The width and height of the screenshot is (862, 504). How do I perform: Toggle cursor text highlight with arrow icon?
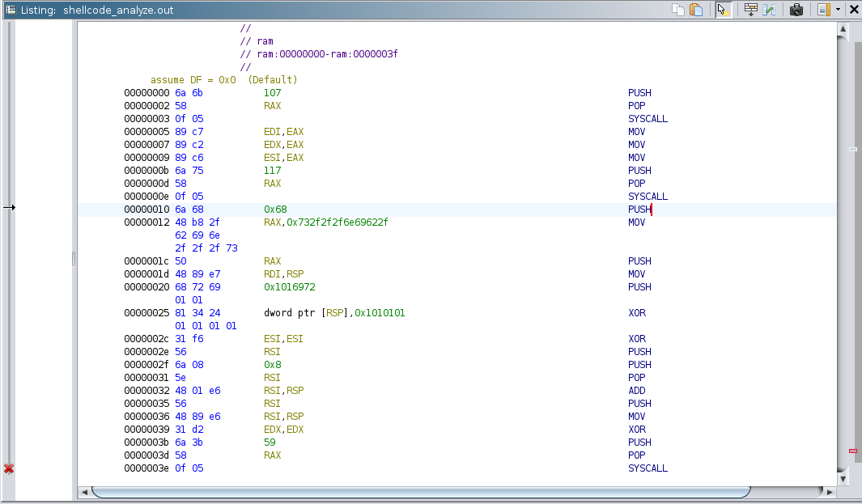coord(723,9)
